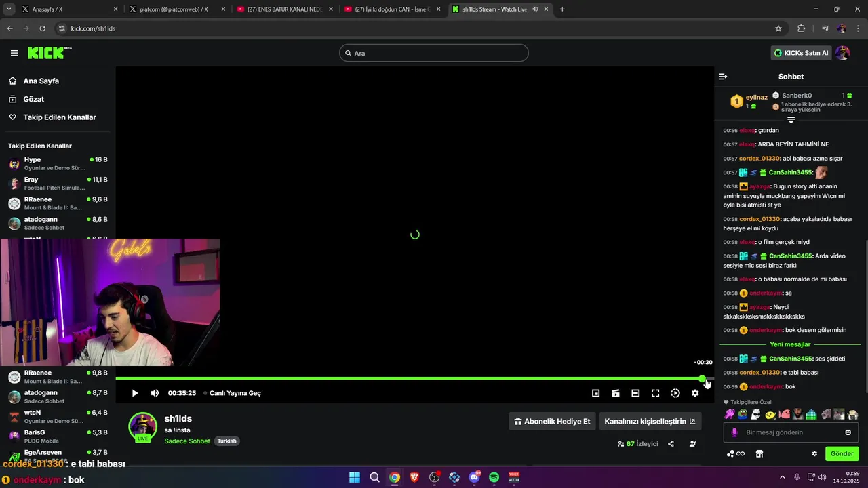
Task: Open the emoji picker in chat input
Action: pyautogui.click(x=848, y=432)
